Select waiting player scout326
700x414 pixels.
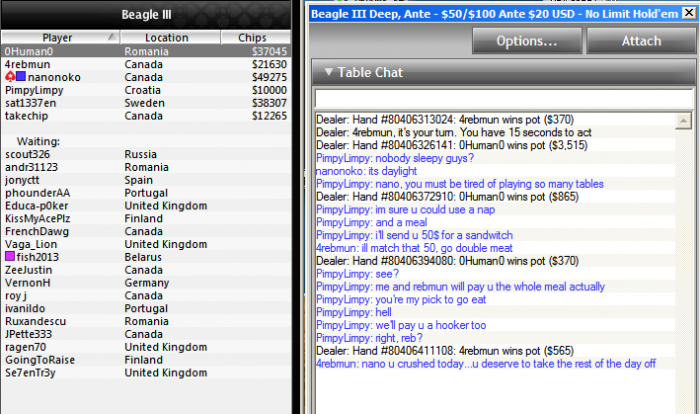[146, 154]
